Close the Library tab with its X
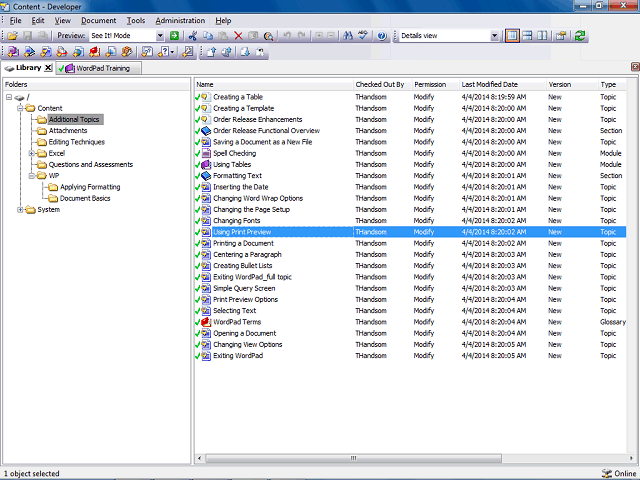Viewport: 640px width, 480px height. click(x=48, y=68)
